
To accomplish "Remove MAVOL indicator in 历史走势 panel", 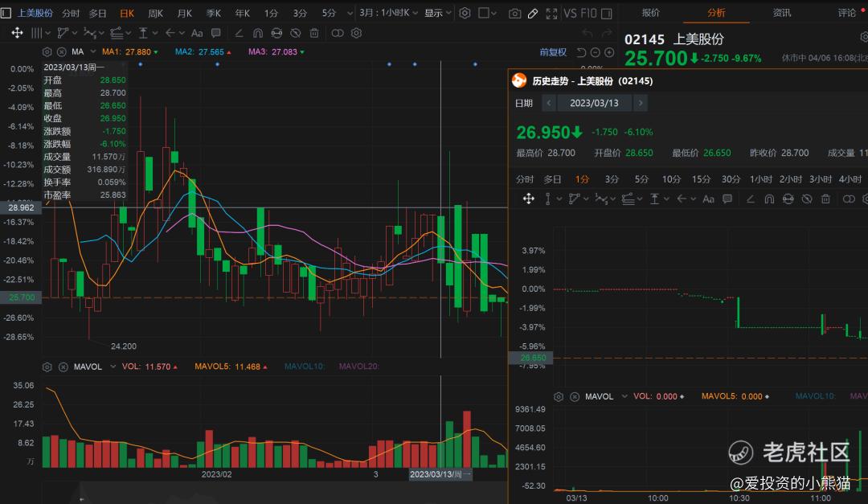I will [x=575, y=396].
